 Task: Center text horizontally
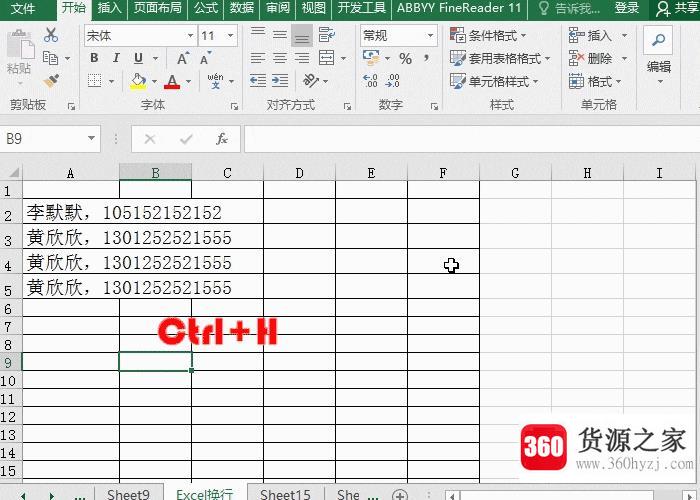280,58
